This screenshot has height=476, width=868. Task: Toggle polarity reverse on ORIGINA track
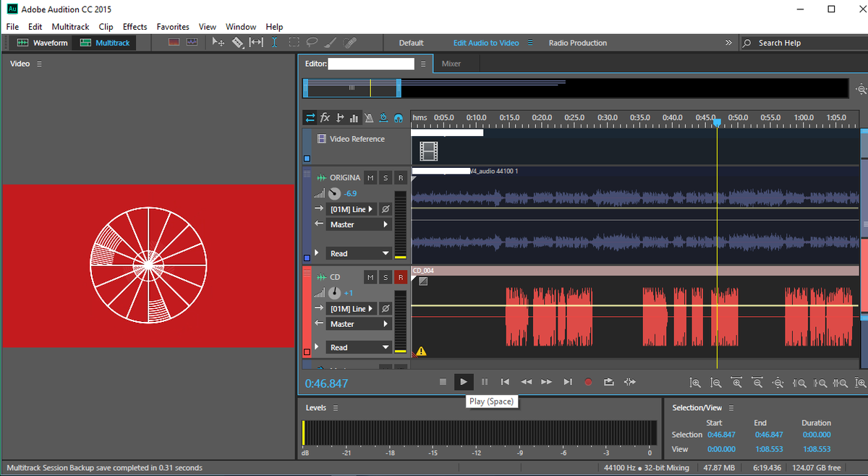coord(386,209)
